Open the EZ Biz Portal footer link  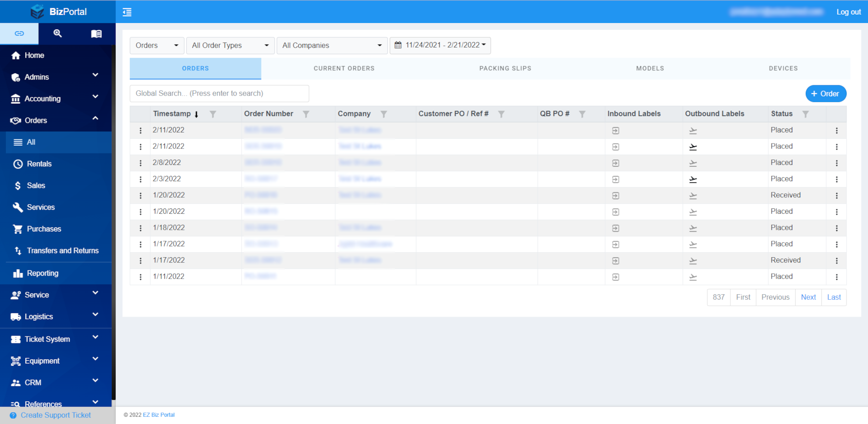point(159,415)
